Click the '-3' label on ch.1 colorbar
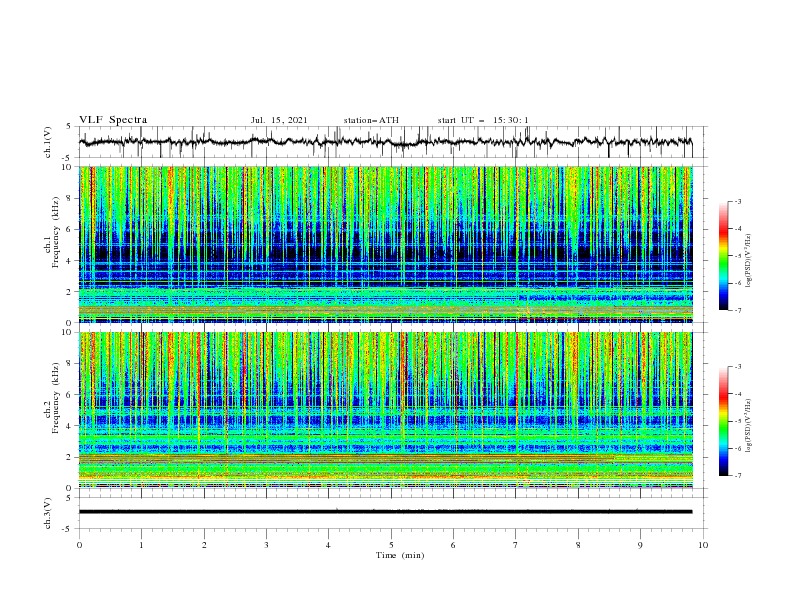792x612 pixels. point(737,201)
